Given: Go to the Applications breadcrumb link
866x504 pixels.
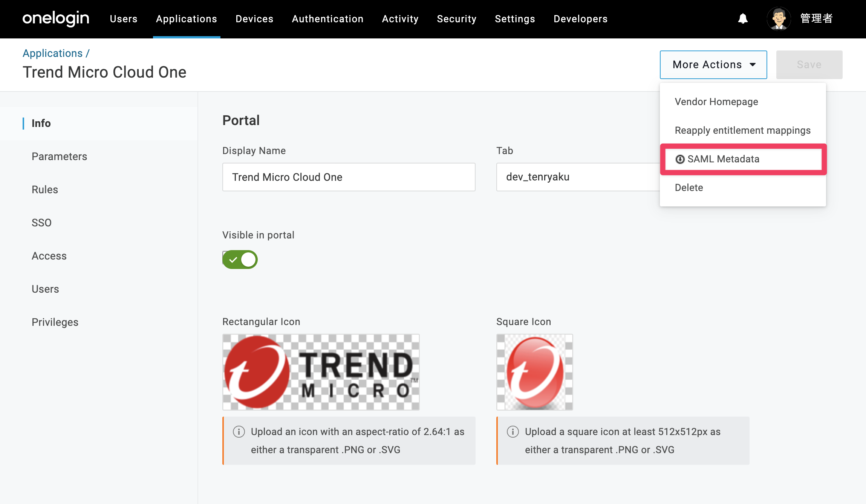Looking at the screenshot, I should (52, 53).
